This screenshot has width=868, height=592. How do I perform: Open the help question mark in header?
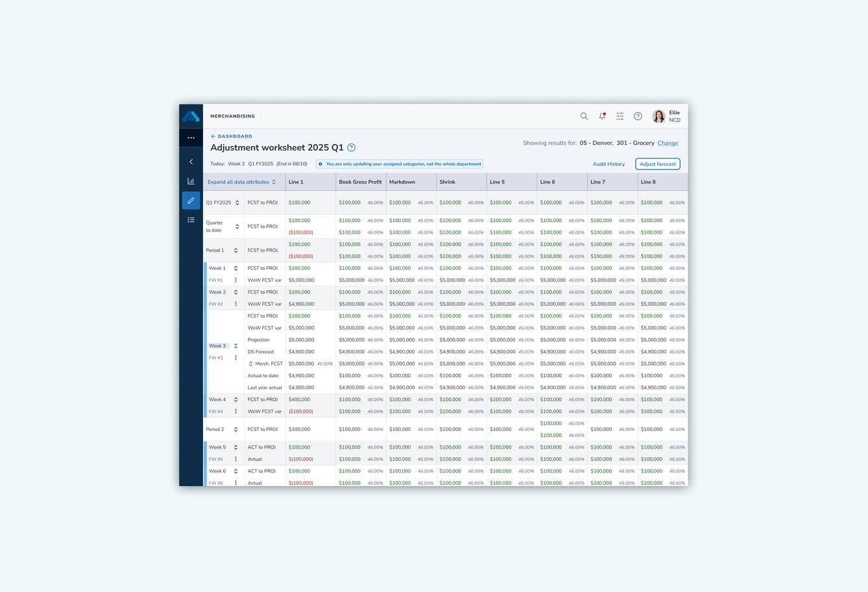pos(638,116)
